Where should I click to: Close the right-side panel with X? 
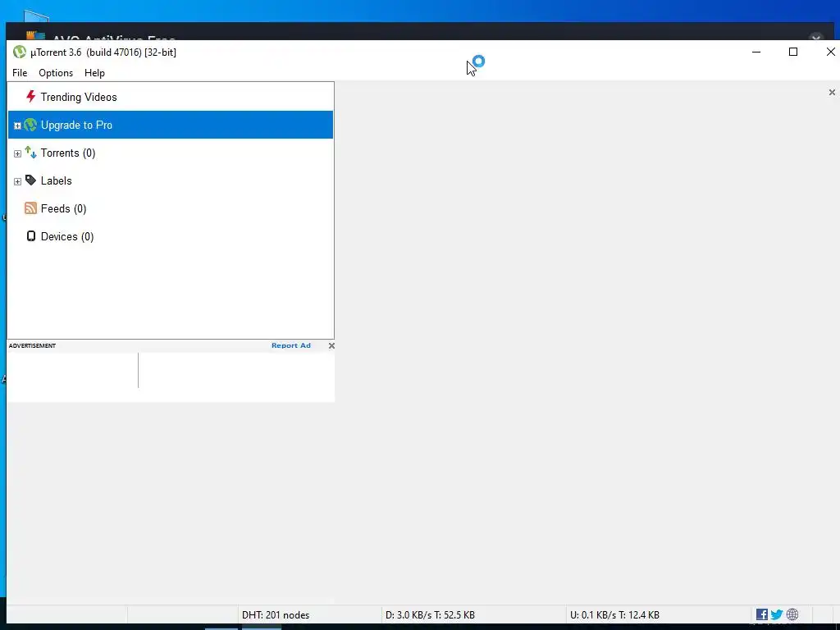[832, 93]
